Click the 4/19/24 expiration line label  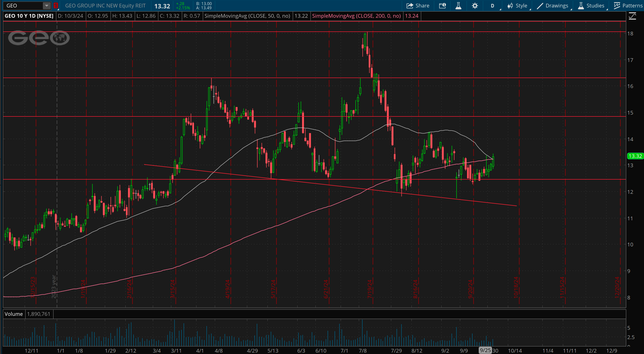(227, 289)
